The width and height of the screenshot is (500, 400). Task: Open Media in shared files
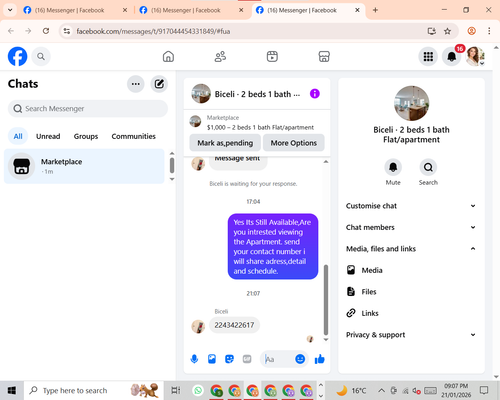tap(411, 270)
